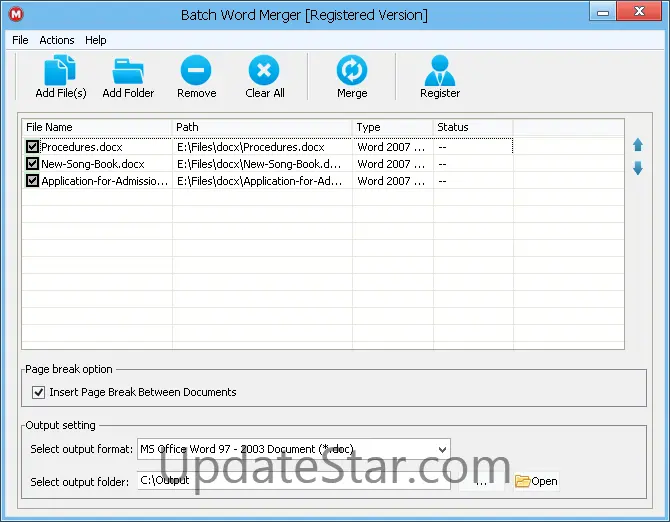Click path E:\Files\docx\New-Song-Book.d...
The width and height of the screenshot is (670, 522).
point(259,164)
